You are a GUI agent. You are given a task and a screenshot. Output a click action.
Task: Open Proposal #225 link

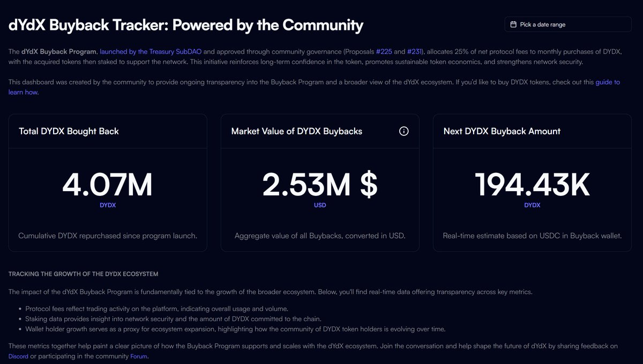click(x=384, y=52)
